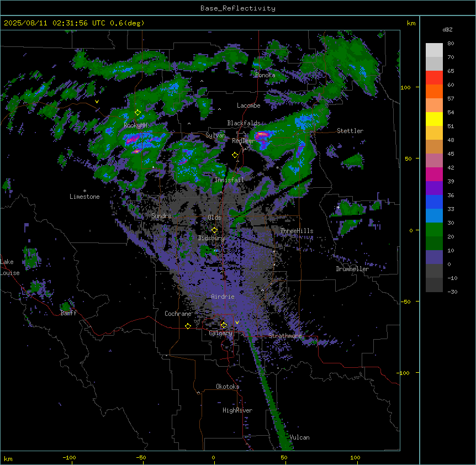Viewport: 476px width, 465px height.
Task: Click the yellow station marker near Cochrane
Action: coord(188,326)
